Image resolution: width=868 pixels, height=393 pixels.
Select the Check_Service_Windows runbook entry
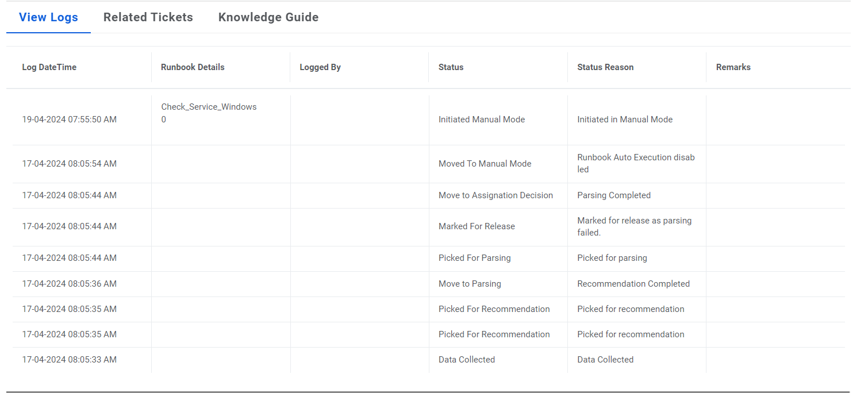coord(209,107)
